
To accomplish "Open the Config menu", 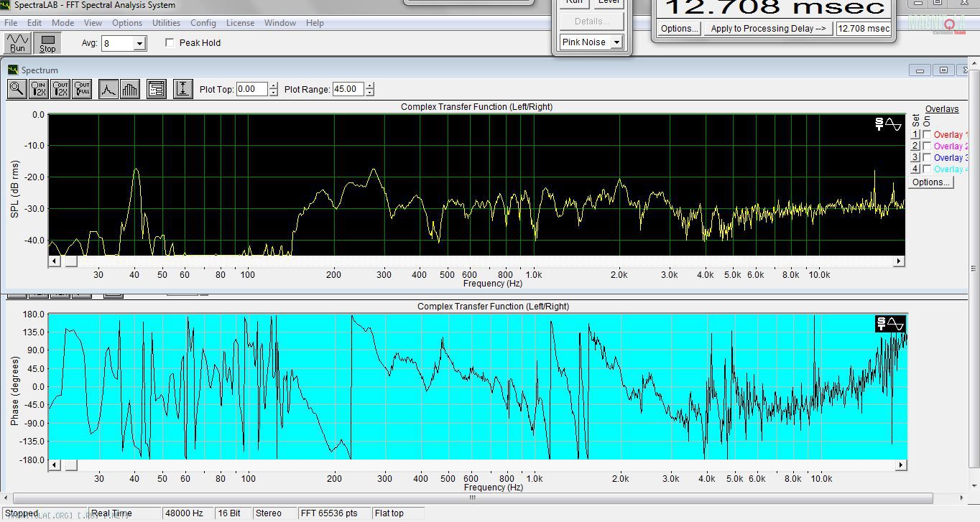I will tap(203, 23).
